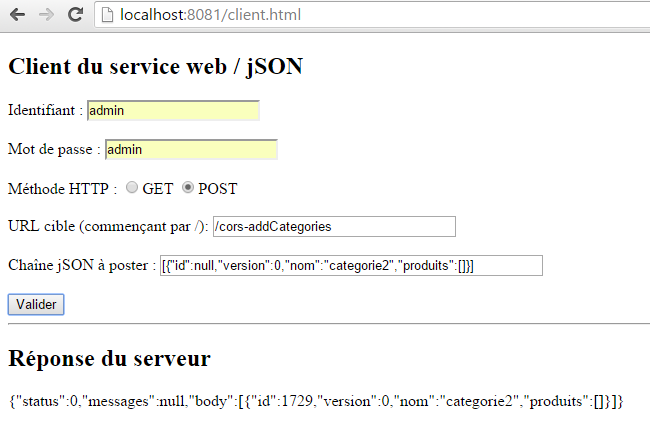Reload the page with the refresh icon
This screenshot has height=432, width=650.
click(75, 15)
